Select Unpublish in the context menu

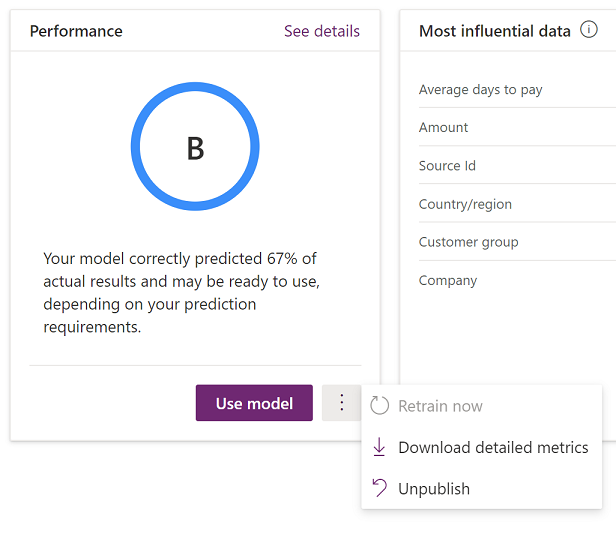point(433,488)
